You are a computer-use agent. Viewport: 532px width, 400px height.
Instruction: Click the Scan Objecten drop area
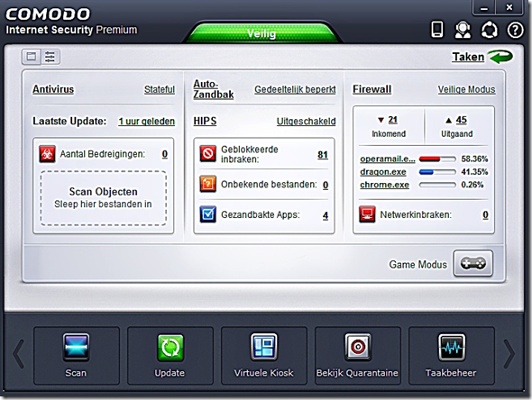click(x=103, y=198)
